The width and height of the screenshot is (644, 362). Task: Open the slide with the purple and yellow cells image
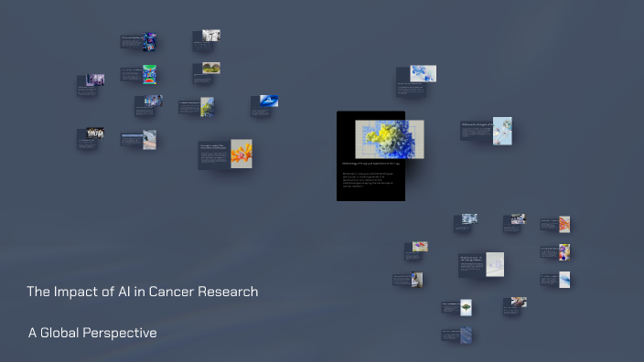click(x=555, y=252)
